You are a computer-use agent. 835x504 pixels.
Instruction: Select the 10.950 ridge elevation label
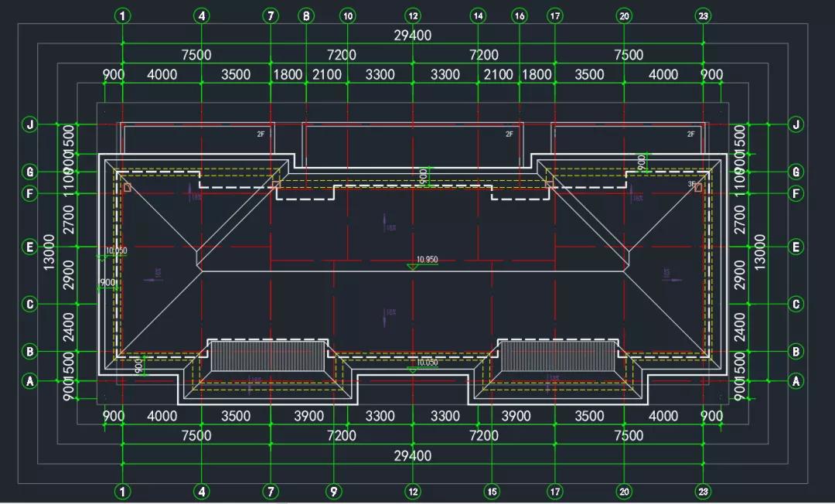[x=427, y=260]
